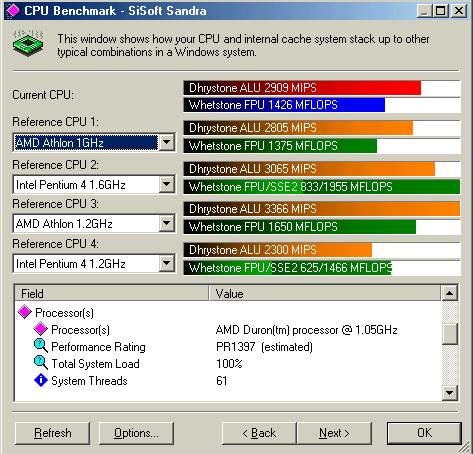Viewport: 473px width, 454px height.
Task: Advance with the Next button
Action: (x=334, y=433)
